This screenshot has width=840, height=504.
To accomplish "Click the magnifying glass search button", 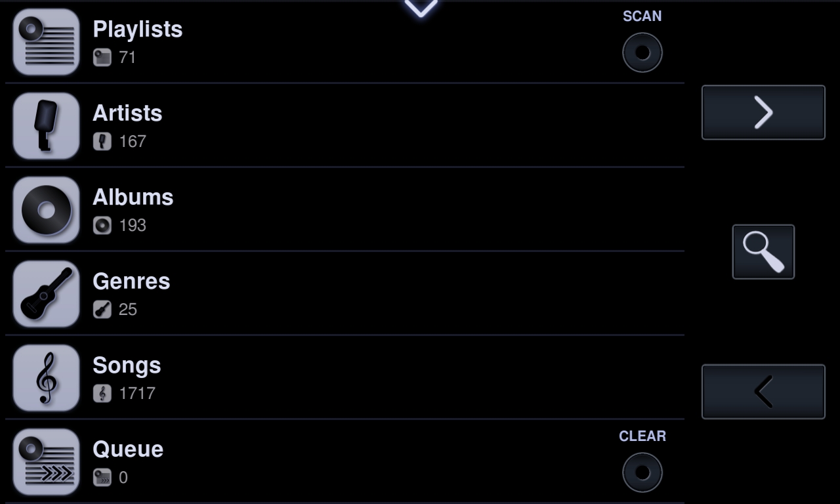I will pos(763,252).
